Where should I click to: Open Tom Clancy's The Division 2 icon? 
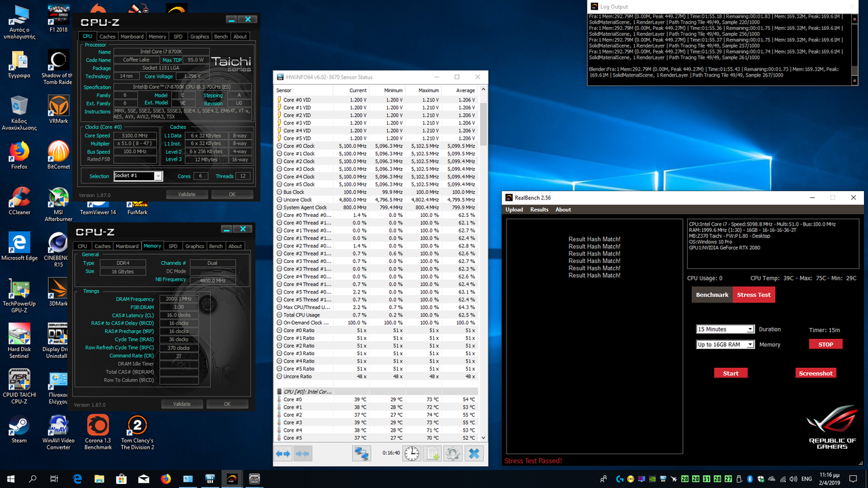click(137, 433)
